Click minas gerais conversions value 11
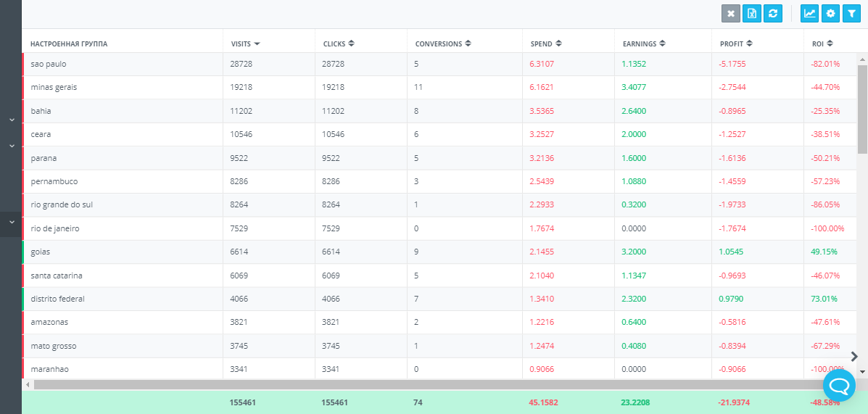 click(x=418, y=88)
